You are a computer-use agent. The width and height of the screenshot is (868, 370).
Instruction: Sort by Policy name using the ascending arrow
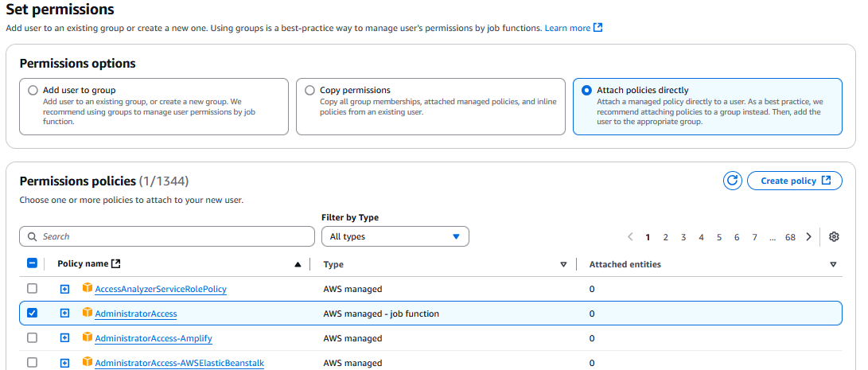(298, 264)
